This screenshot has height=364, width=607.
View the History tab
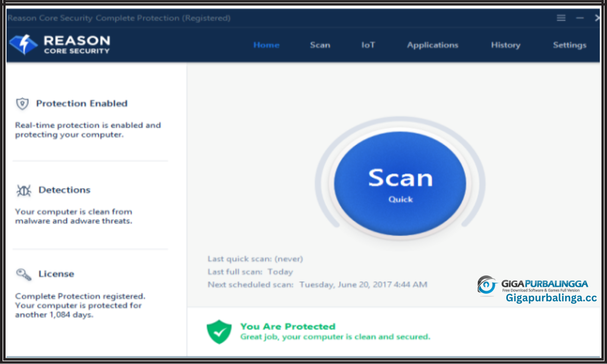pyautogui.click(x=505, y=45)
